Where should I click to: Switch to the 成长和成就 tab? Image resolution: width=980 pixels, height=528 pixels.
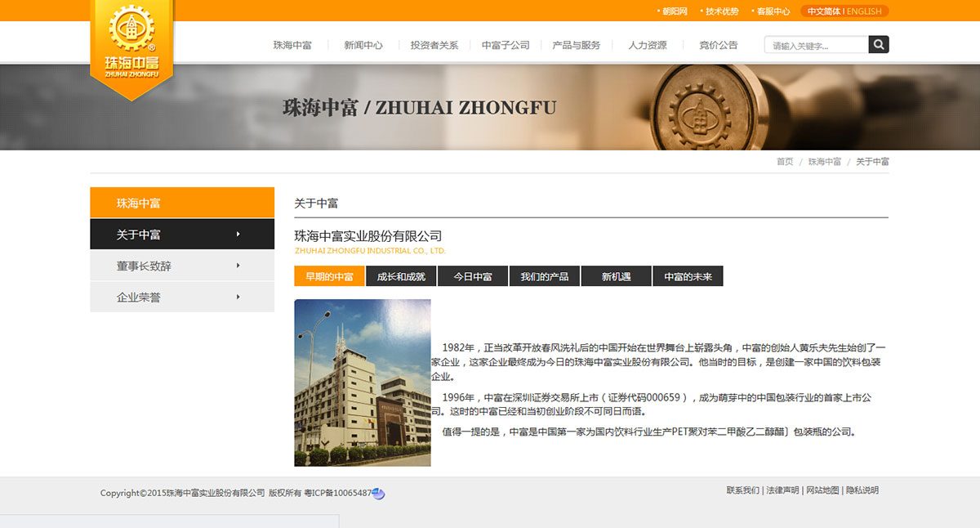pyautogui.click(x=400, y=275)
